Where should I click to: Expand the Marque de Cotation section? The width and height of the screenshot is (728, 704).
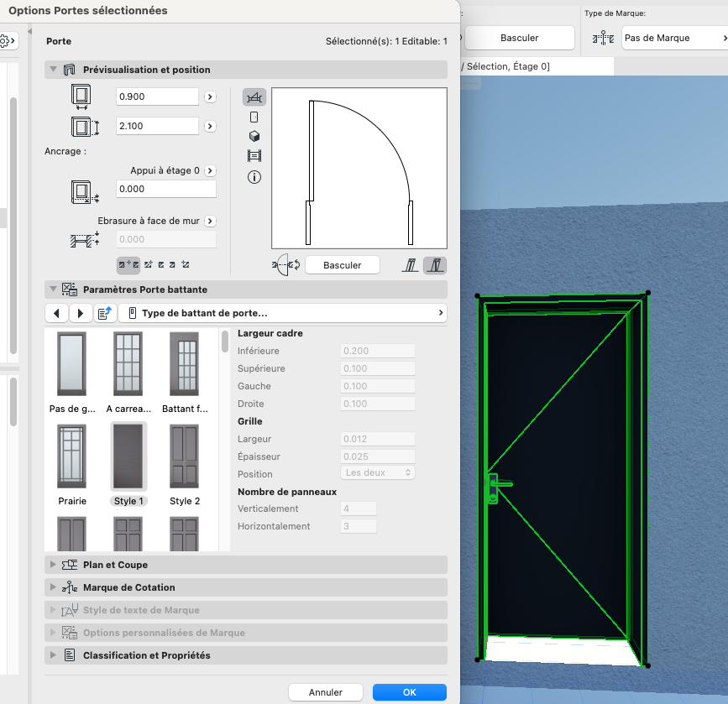[53, 587]
